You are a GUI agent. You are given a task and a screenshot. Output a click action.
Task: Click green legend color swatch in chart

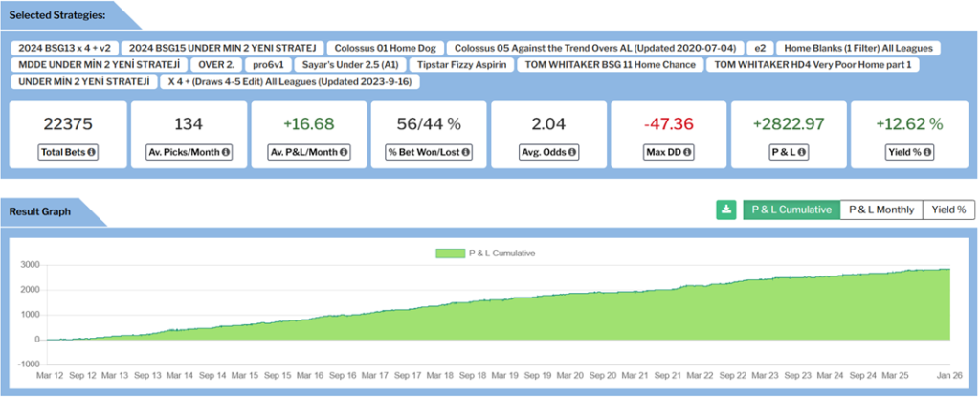tap(449, 254)
